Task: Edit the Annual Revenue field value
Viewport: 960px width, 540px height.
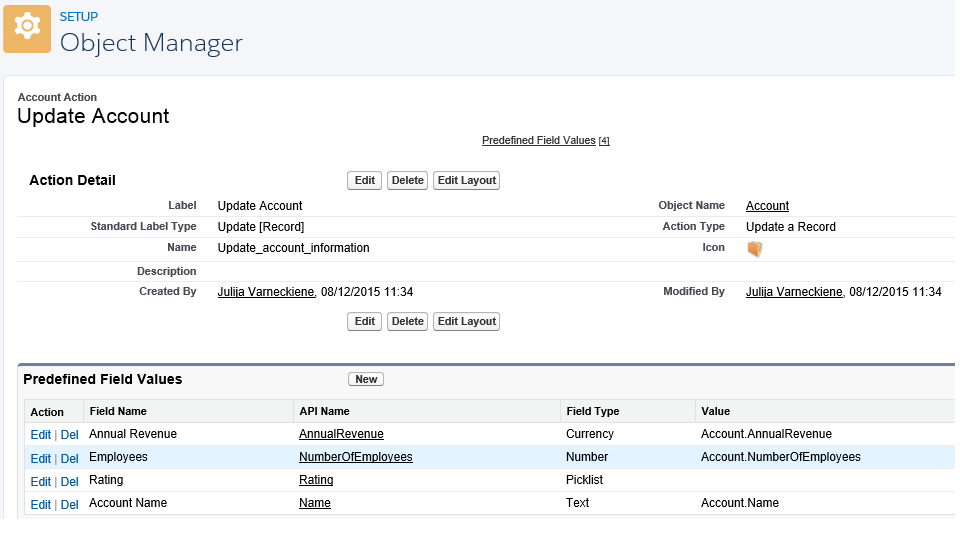Action: tap(40, 435)
